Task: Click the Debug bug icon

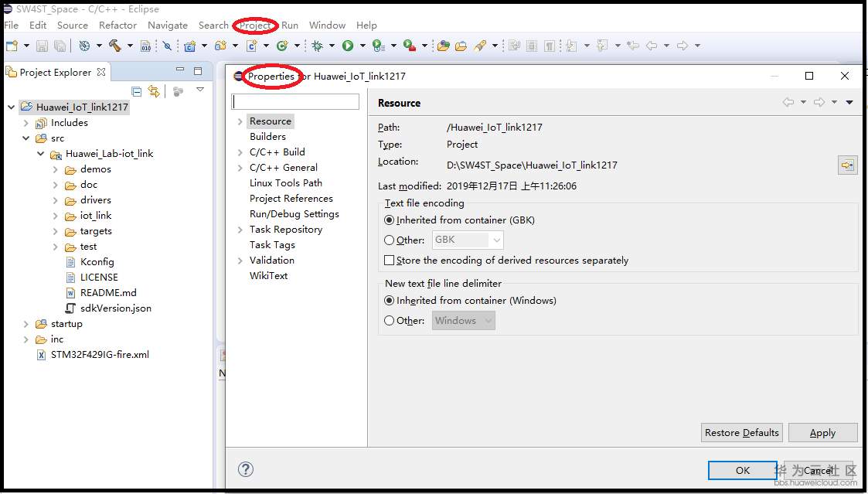Action: point(317,46)
